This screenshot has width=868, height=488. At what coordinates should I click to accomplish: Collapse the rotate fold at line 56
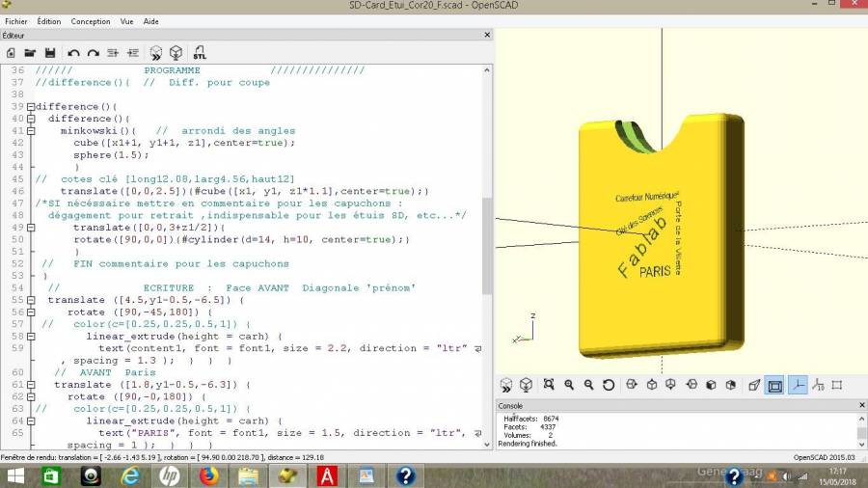pos(31,312)
